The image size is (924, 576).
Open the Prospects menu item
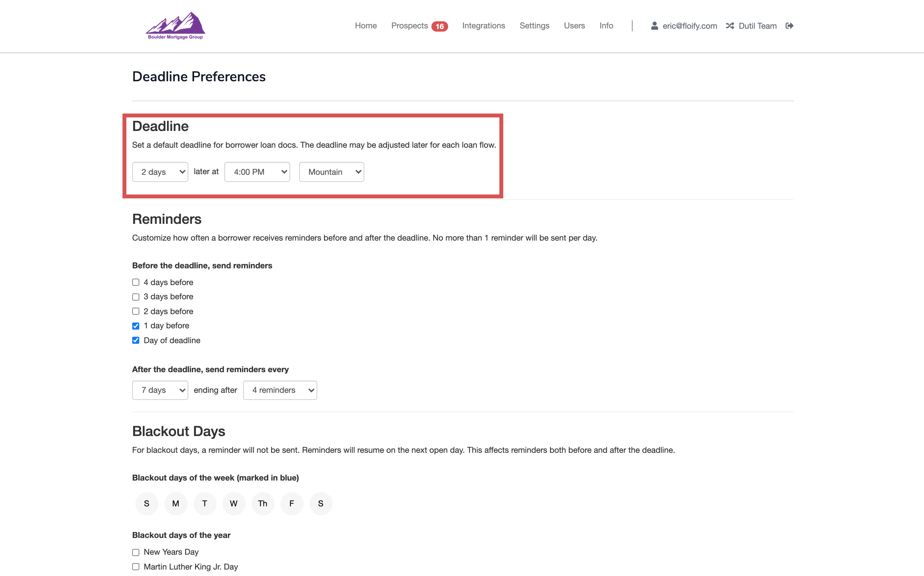(410, 25)
